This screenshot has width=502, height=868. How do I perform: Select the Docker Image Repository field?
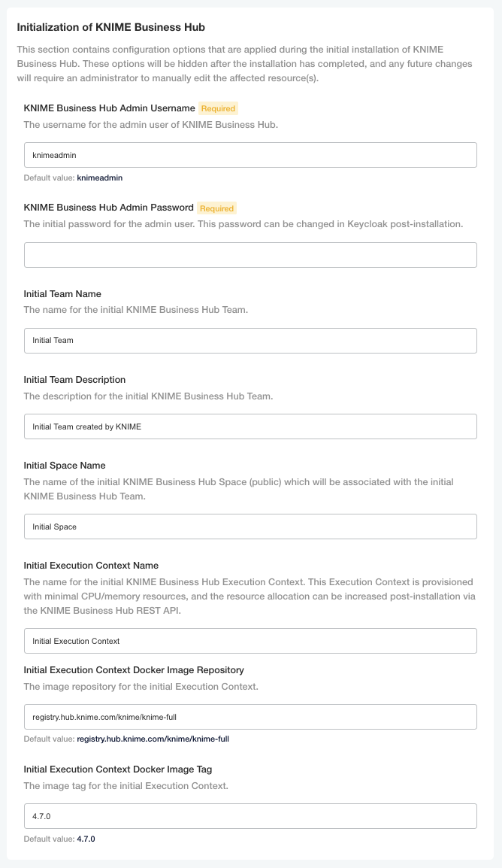[x=250, y=717]
